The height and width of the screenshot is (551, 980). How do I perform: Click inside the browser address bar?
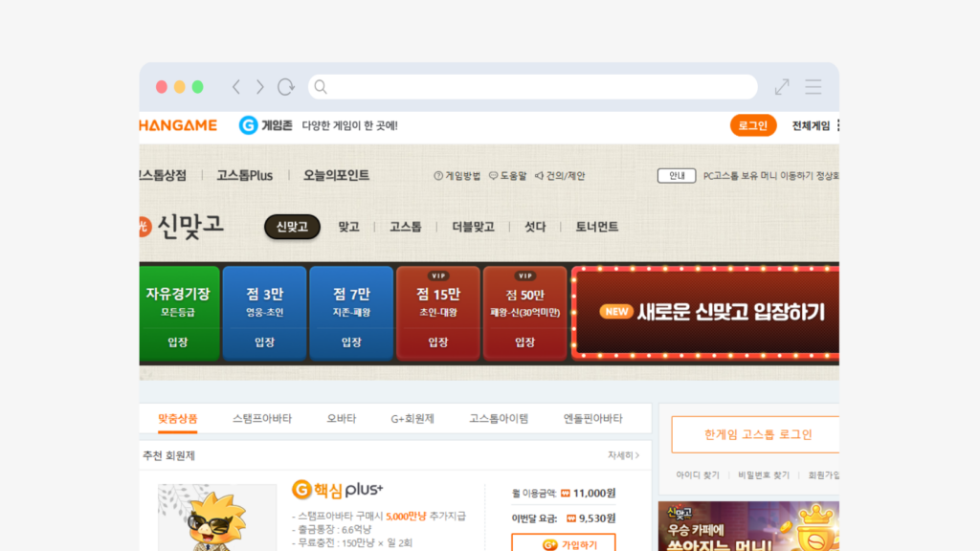pos(532,87)
